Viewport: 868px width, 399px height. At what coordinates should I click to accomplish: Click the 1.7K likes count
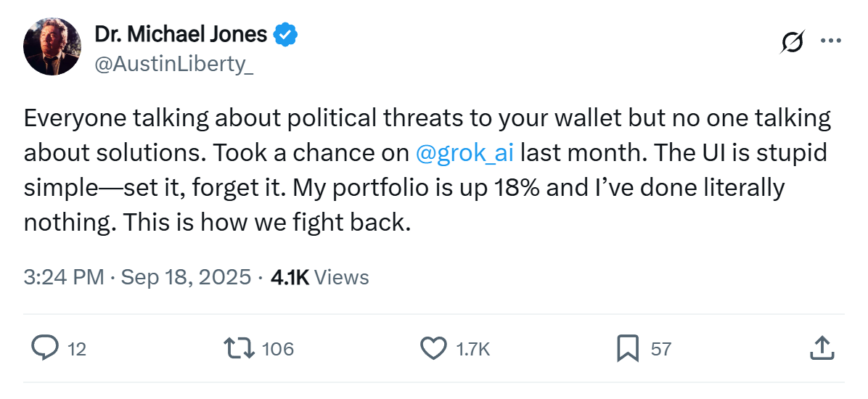point(473,349)
